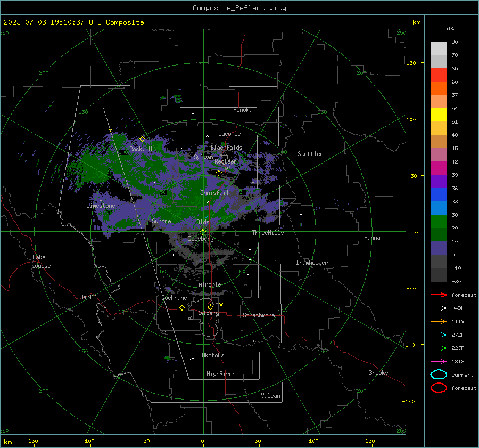Viewport: 479px width, 448px height.
Task: Click the 'Strathmore' town label
Action: pos(259,315)
